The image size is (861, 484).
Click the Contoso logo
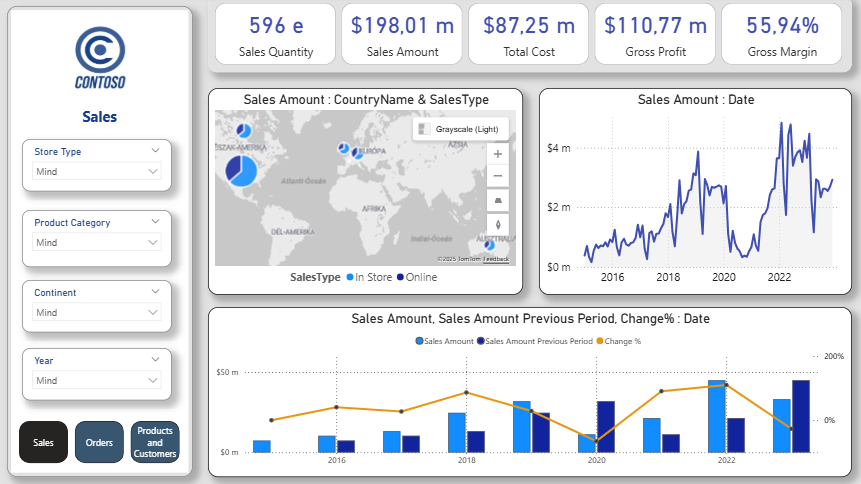[100, 58]
